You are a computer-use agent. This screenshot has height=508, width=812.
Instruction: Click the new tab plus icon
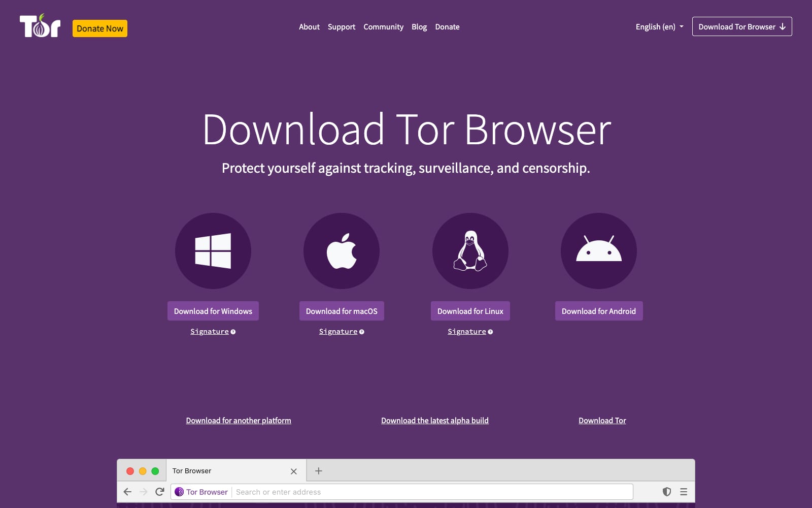tap(319, 471)
